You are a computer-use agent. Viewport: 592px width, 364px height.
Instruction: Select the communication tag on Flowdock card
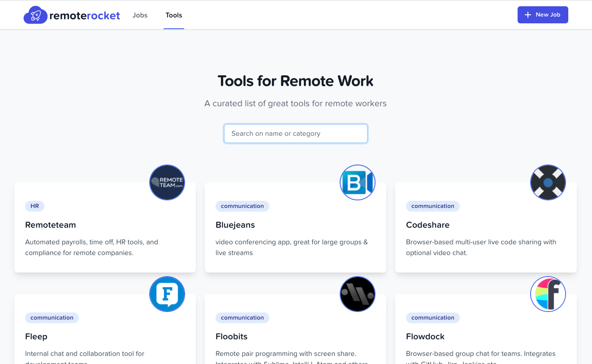coord(433,318)
